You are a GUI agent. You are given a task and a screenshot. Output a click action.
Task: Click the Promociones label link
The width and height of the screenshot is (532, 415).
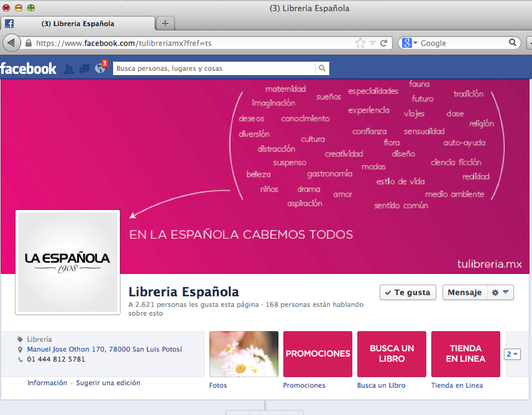[304, 385]
